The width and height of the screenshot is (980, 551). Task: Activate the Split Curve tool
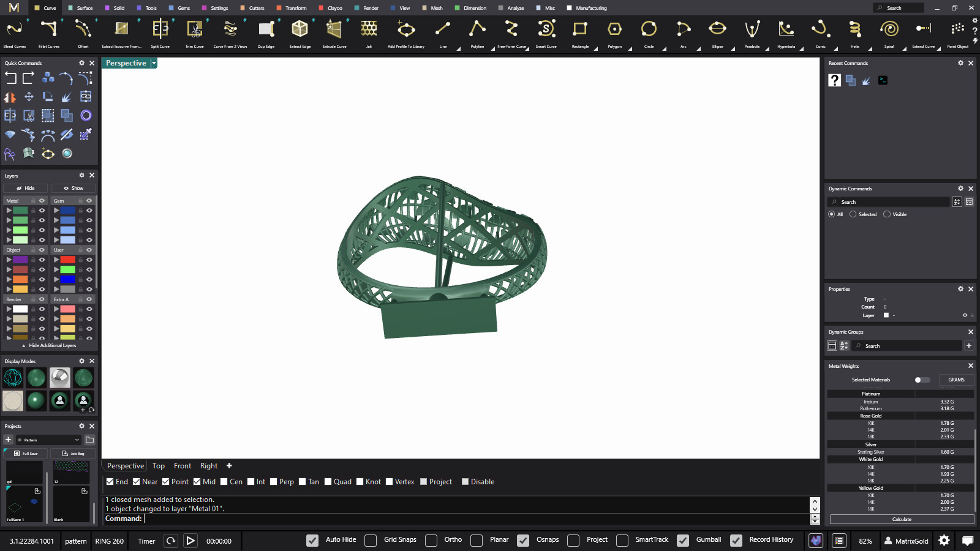160,33
